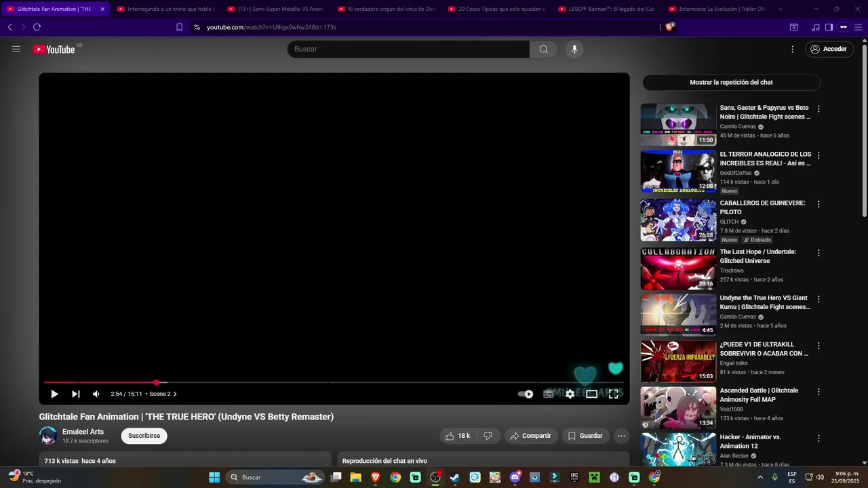
Task: Open more actions below the video
Action: (621, 436)
